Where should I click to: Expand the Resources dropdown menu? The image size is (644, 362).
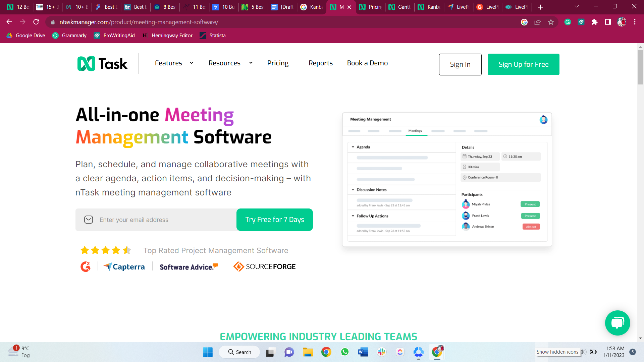[229, 63]
